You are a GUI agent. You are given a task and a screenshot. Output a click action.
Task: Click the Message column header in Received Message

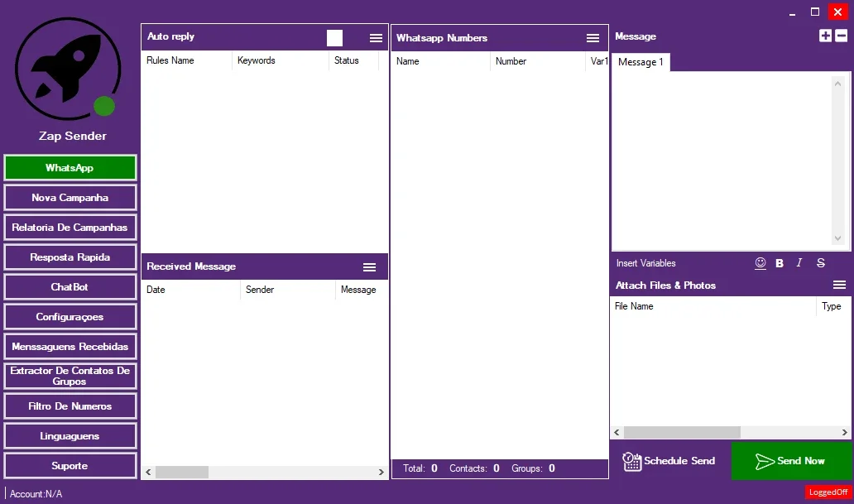pos(361,290)
